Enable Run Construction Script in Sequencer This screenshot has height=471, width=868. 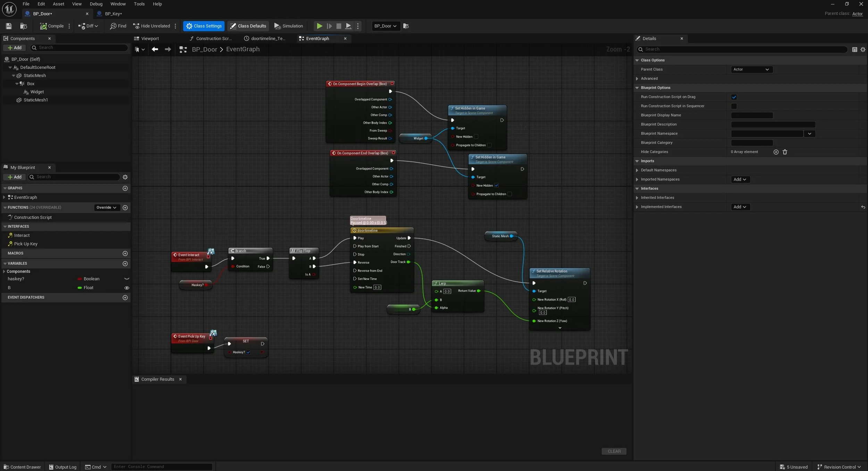[x=734, y=106]
